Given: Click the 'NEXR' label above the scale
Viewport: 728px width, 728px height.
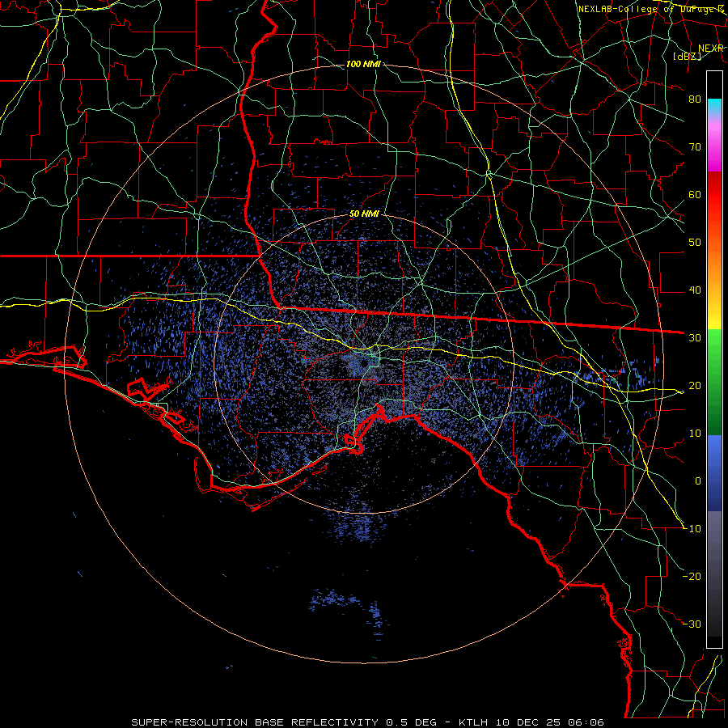Looking at the screenshot, I should coord(711,49).
